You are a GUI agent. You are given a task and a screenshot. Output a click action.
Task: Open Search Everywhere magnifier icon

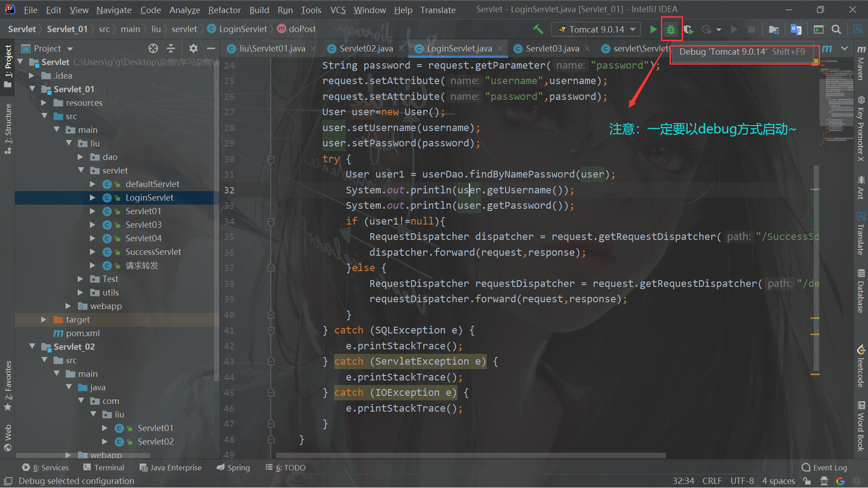coord(836,29)
